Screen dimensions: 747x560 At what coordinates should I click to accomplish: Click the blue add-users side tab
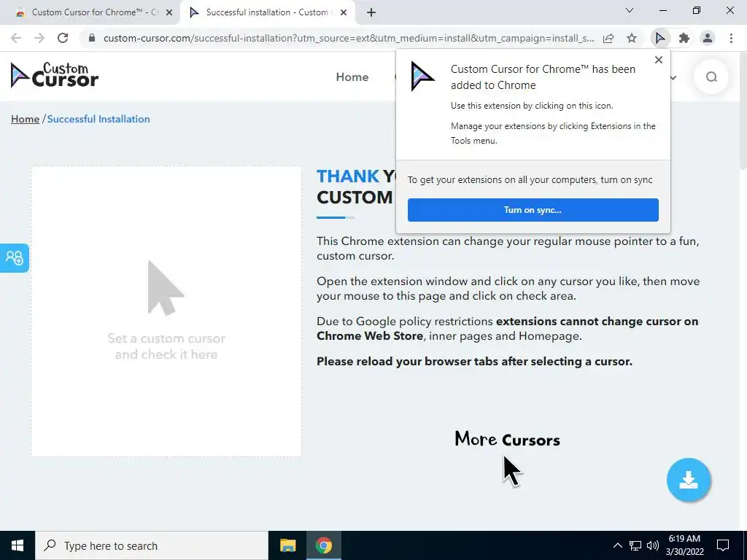15,258
